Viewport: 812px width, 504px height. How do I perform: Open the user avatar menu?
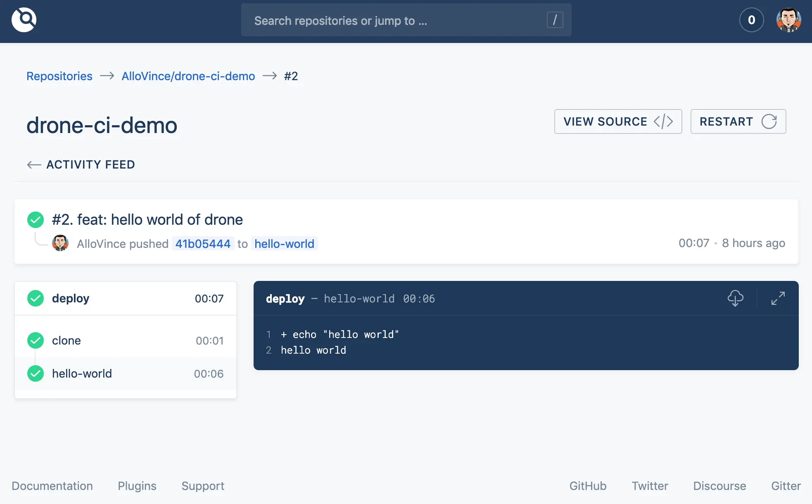tap(788, 20)
